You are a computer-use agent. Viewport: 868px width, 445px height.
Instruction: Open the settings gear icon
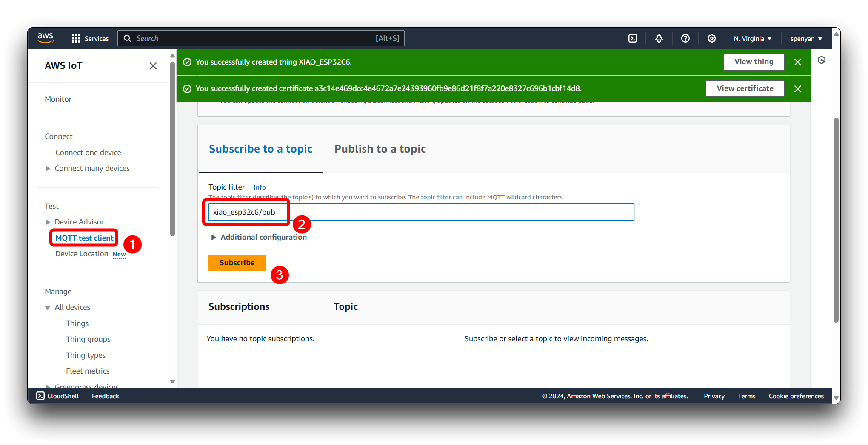(711, 38)
